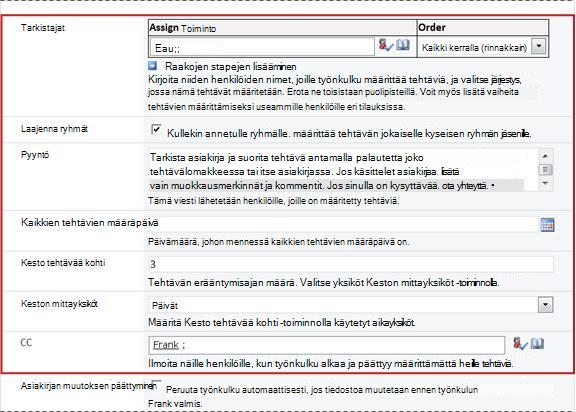Viewport: 576px width, 412px height.
Task: Click the Laajenna ryhmät label
Action: coord(54,129)
